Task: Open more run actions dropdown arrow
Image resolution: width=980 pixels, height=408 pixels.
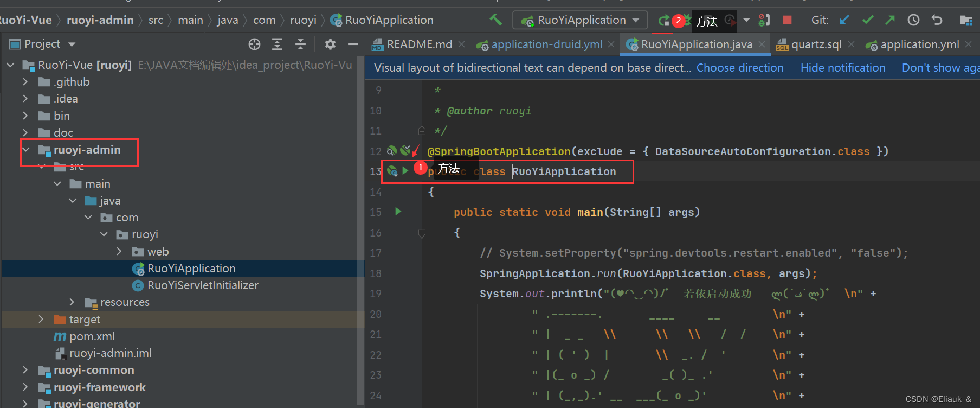Action: click(746, 21)
